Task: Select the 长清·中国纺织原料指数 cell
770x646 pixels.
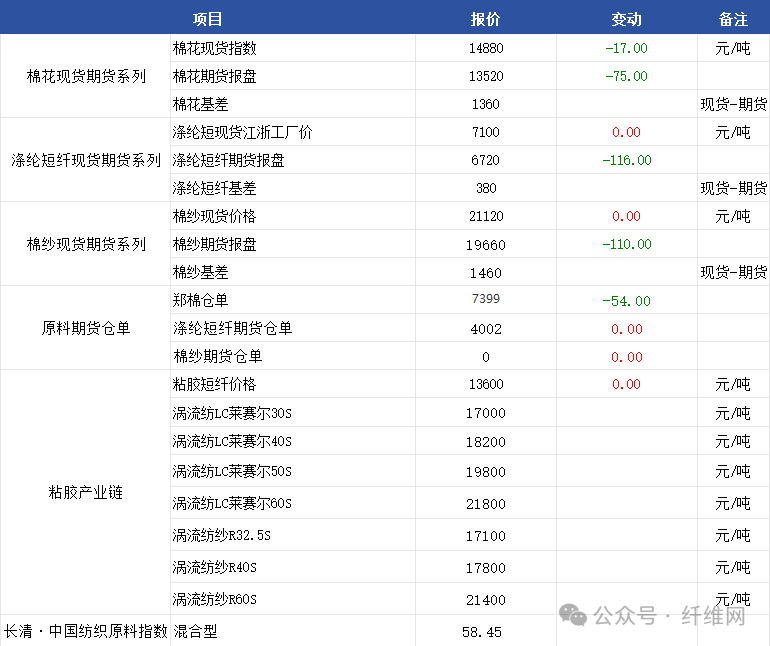Action: coord(86,631)
